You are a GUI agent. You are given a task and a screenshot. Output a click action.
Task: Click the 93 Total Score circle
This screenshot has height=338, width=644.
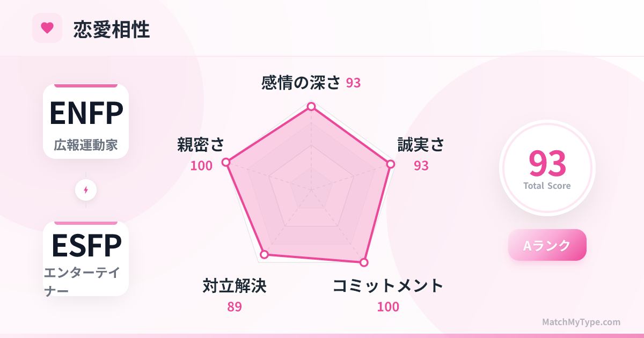tap(547, 168)
